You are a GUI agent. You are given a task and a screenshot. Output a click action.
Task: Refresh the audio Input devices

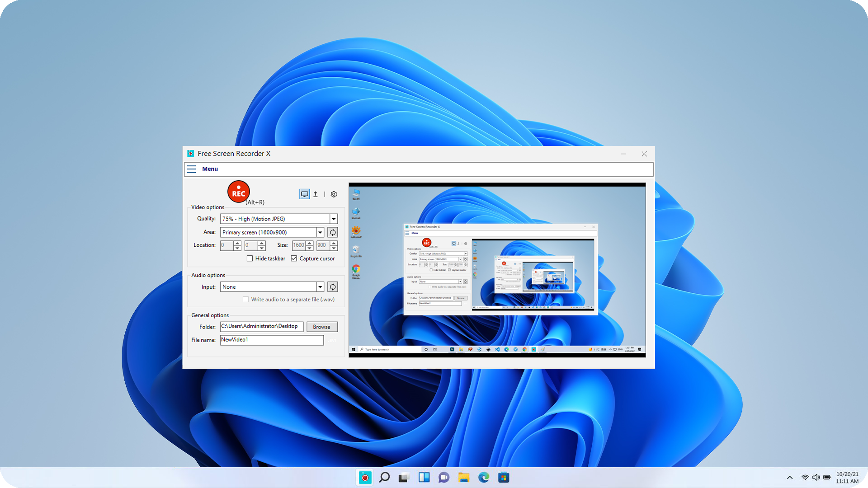(332, 286)
